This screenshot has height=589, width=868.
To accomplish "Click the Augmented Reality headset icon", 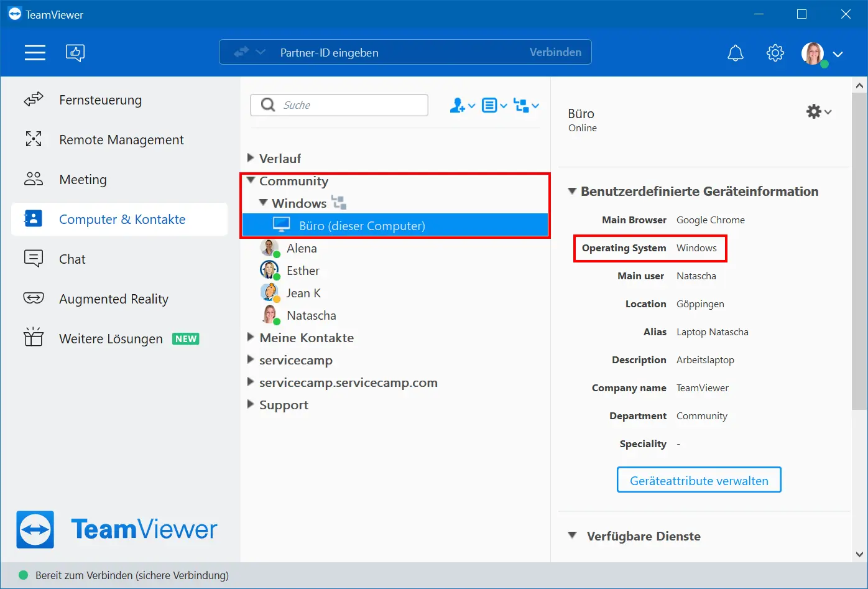I will [x=34, y=299].
